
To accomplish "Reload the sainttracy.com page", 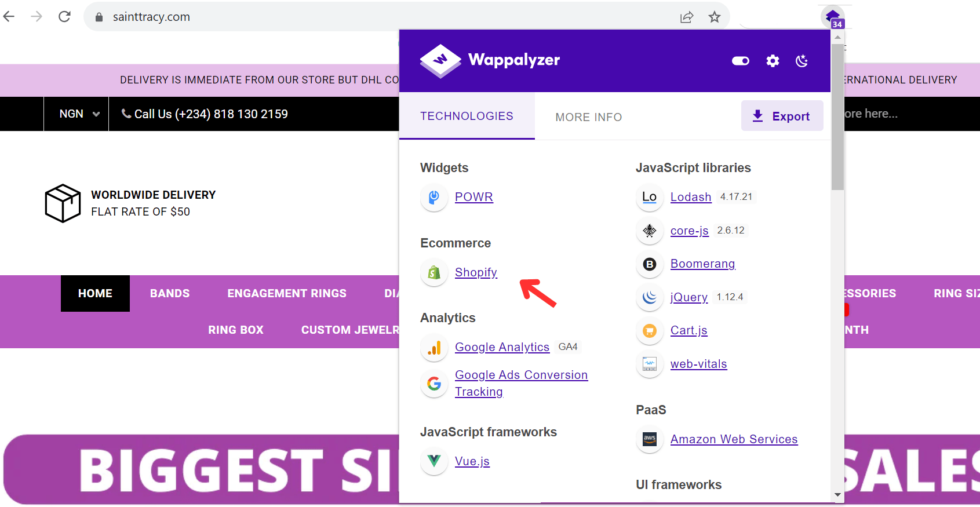I will coord(64,16).
